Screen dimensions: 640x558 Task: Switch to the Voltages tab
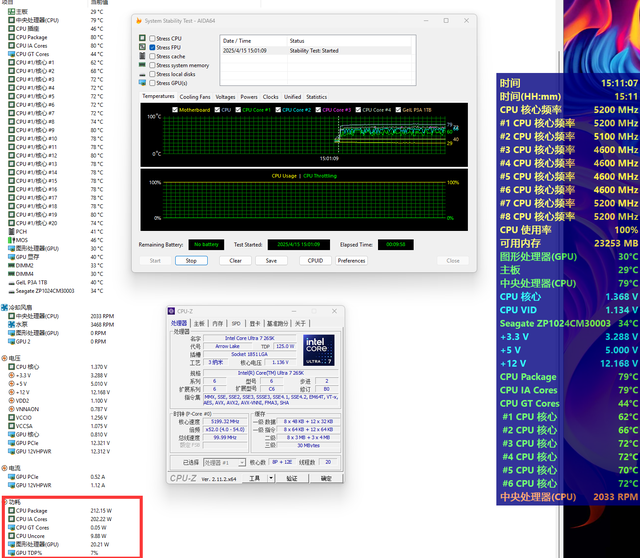pos(225,97)
